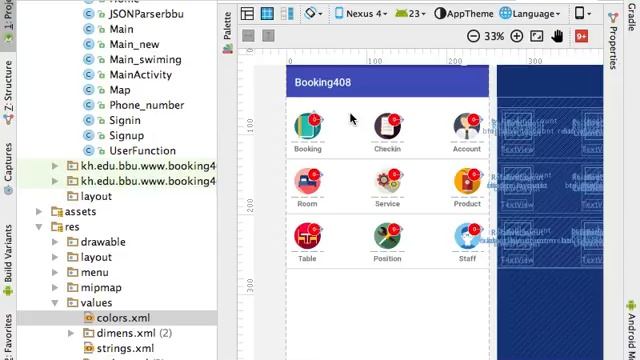Screen dimensions: 640x360
Task: Zoom out the layout preview
Action: pos(473,36)
